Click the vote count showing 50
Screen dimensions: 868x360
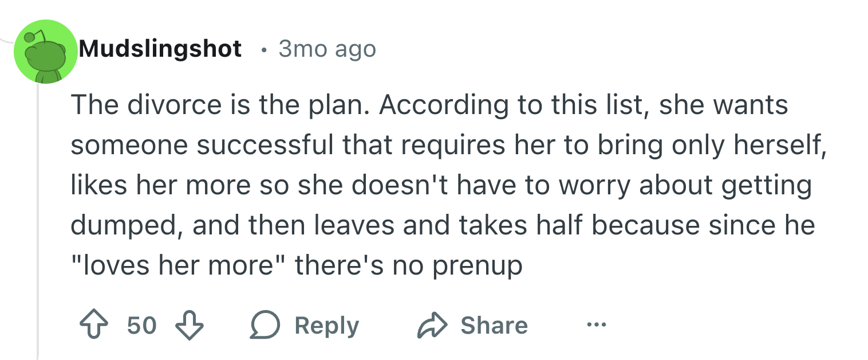(141, 326)
